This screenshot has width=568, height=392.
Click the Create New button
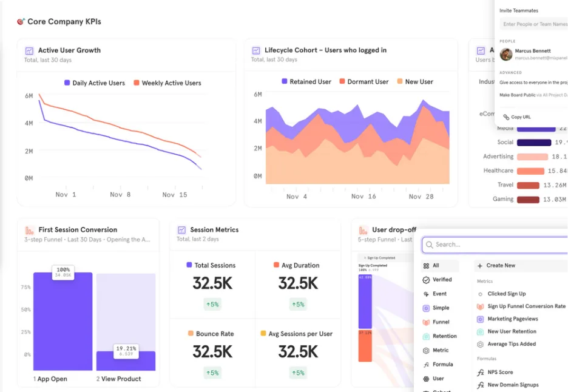(500, 265)
